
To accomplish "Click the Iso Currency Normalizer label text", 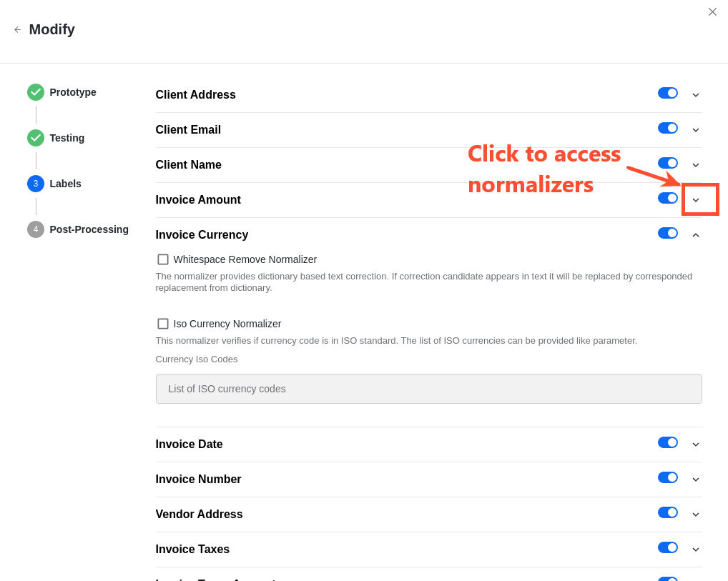I will 227,324.
